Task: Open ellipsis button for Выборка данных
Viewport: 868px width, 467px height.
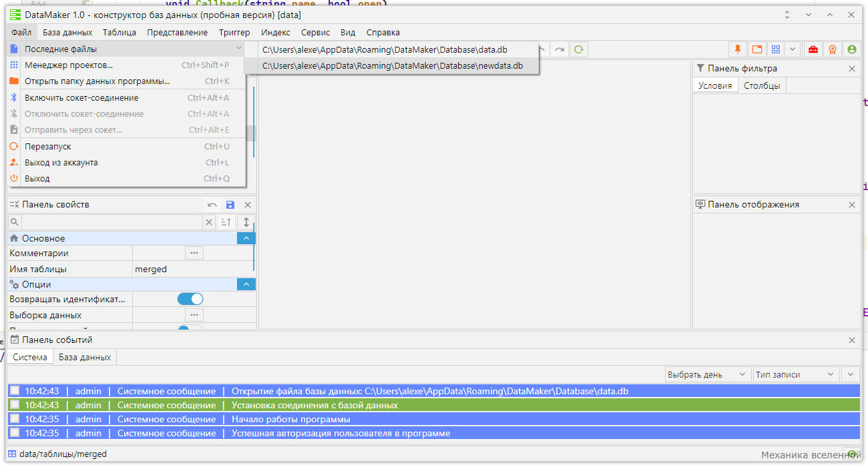Action: tap(194, 315)
